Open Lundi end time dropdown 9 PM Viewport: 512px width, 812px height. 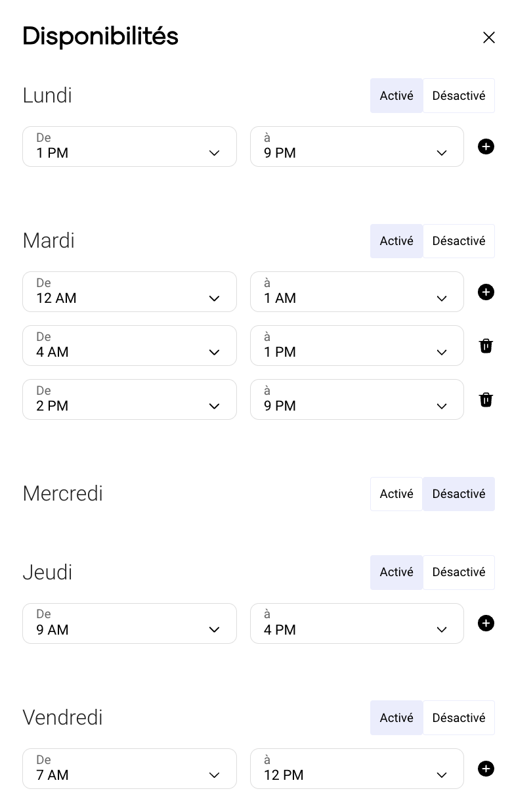[356, 147]
